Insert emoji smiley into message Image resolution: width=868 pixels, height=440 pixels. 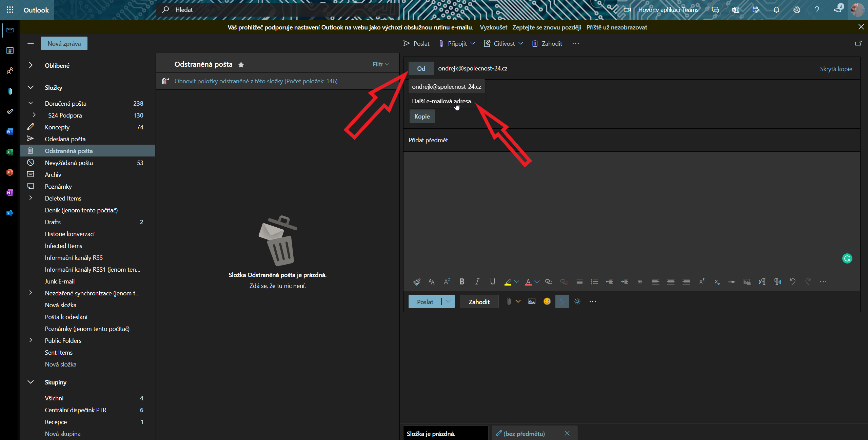pos(547,301)
